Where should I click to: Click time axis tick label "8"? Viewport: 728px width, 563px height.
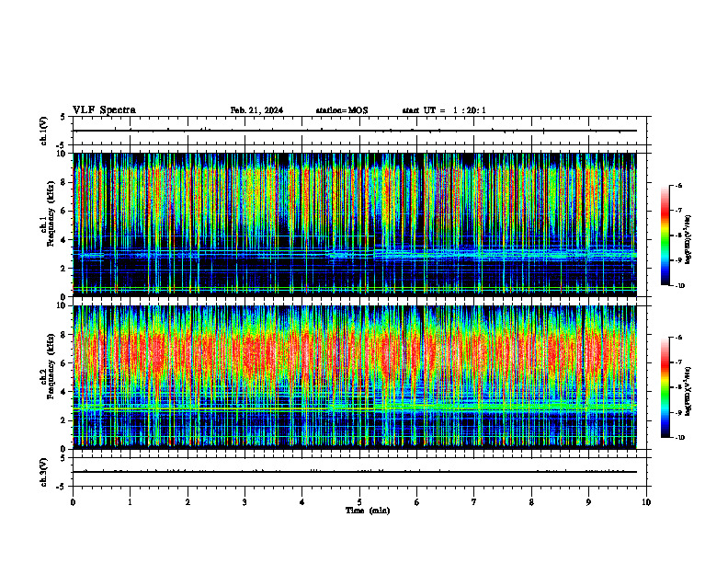tap(531, 502)
